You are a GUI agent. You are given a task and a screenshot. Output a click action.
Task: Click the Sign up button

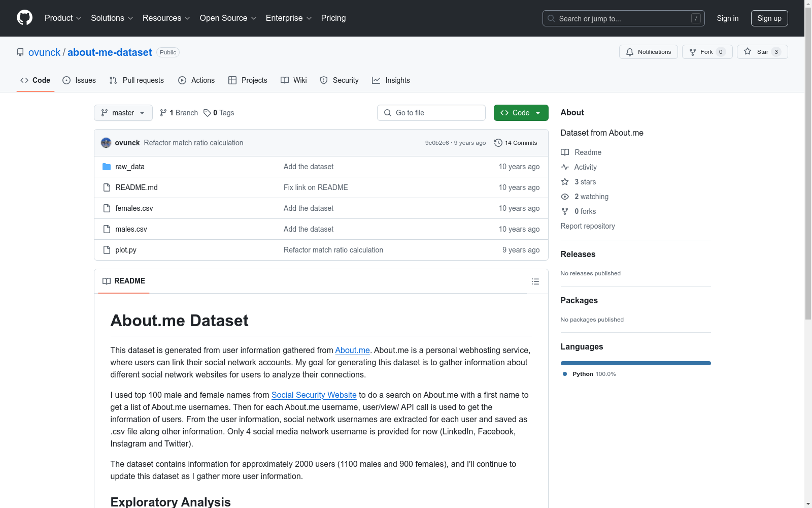point(769,18)
